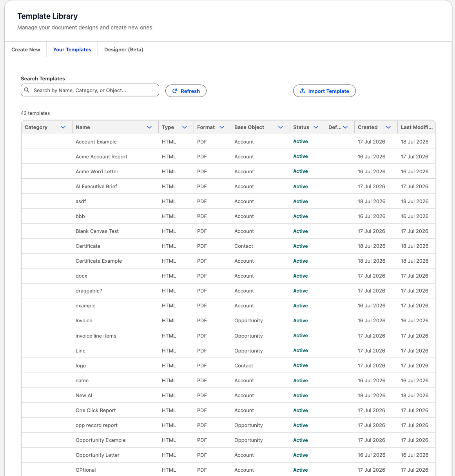Click Active status in Account Example row
This screenshot has height=476, width=455.
(301, 142)
